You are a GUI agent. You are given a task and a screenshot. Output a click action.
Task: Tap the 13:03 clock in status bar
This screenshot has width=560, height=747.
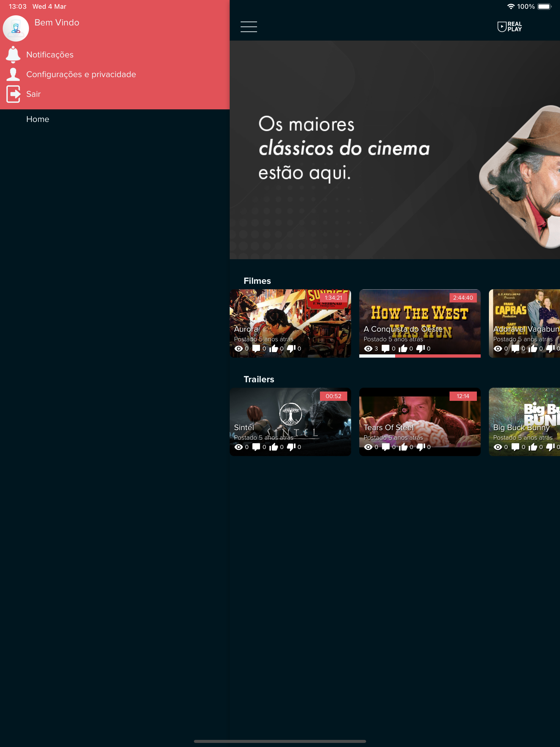[17, 6]
